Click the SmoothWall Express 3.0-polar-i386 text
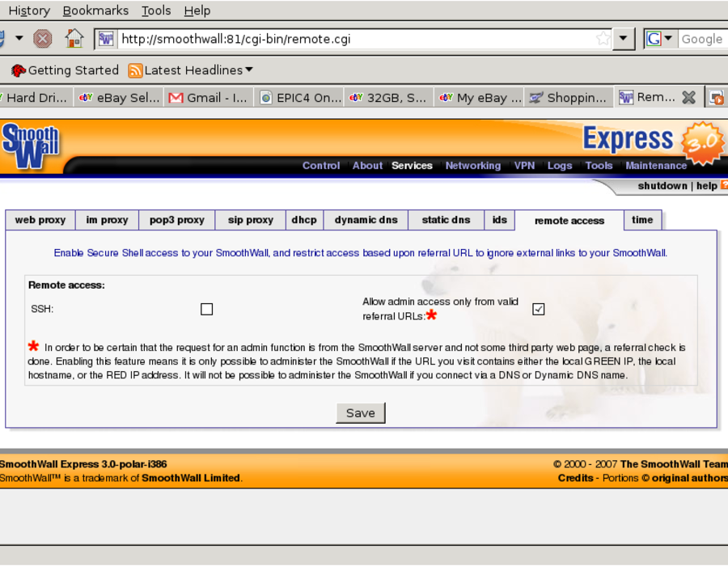728x566 pixels. (x=83, y=464)
